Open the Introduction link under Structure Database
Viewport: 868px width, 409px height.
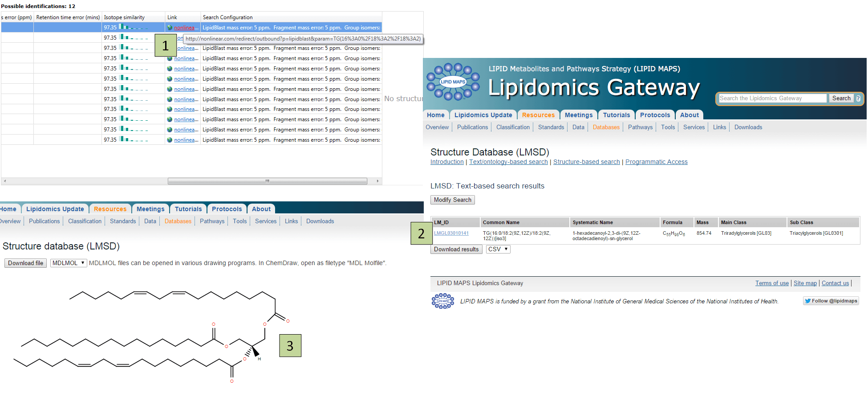(447, 162)
